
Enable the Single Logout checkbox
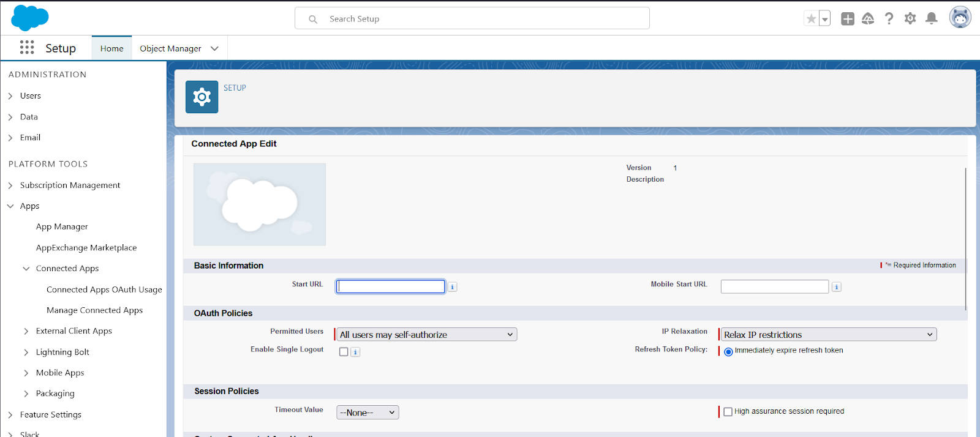tap(344, 352)
